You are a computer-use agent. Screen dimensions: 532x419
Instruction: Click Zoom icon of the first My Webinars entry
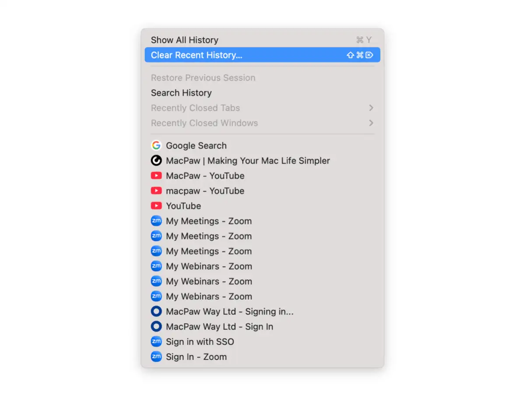point(156,266)
